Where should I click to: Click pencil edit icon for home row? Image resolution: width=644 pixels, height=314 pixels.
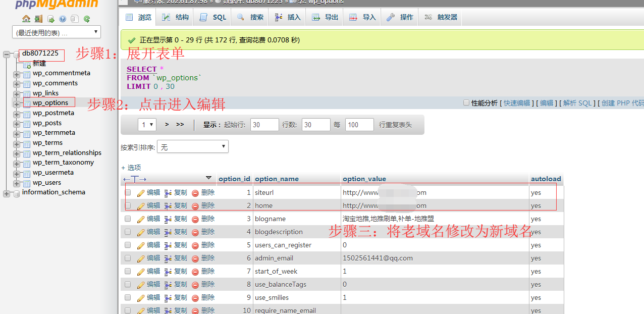[141, 206]
